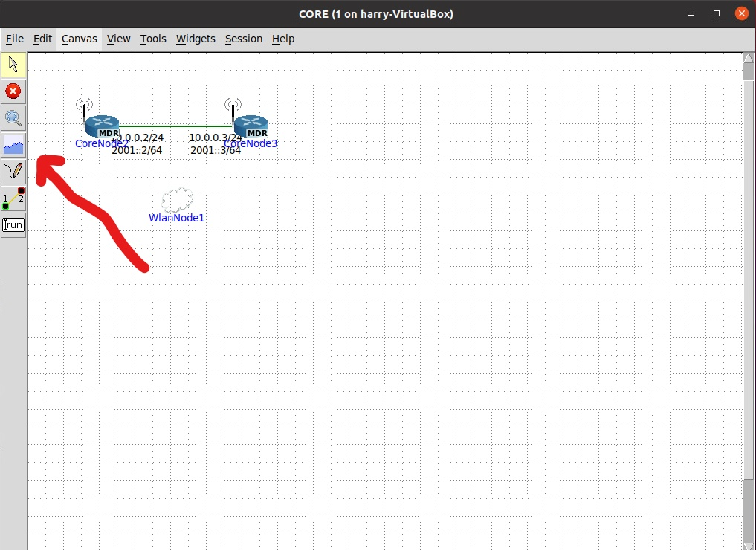Screen dimensions: 756x550
Task: Open the run command tool
Action: point(13,224)
